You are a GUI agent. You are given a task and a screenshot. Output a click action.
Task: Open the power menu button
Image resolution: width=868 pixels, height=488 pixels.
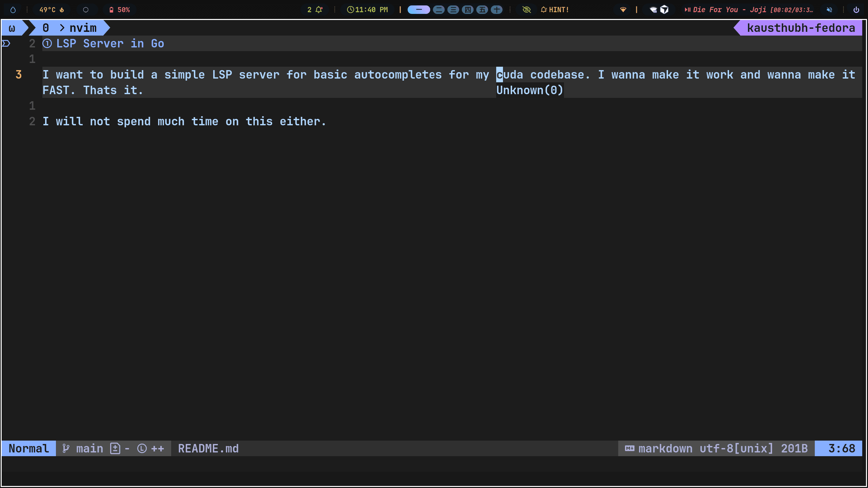(x=857, y=9)
